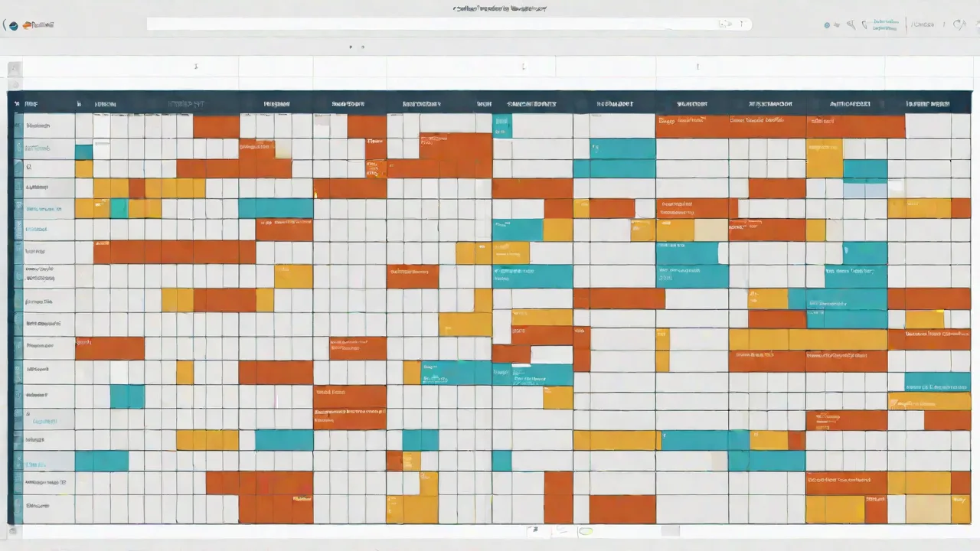The image size is (980, 551).
Task: Click the gray scrollbar thumb below the grid
Action: (x=670, y=530)
